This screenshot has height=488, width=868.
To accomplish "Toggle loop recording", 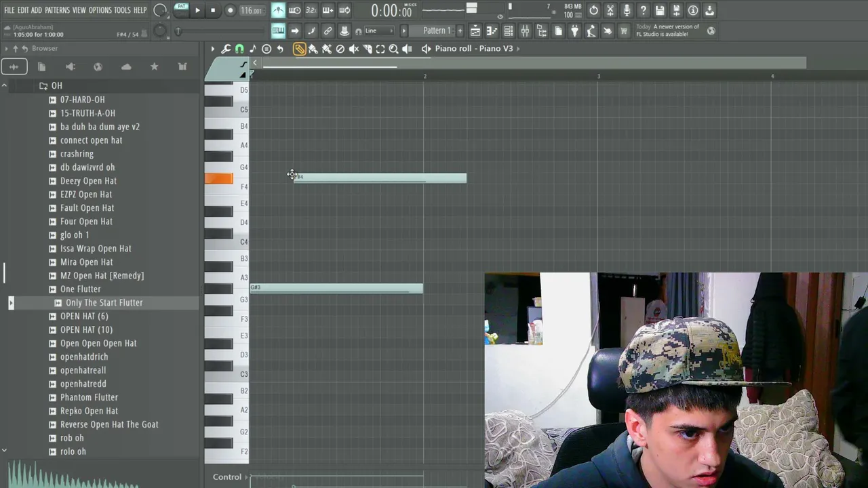I will coord(344,10).
